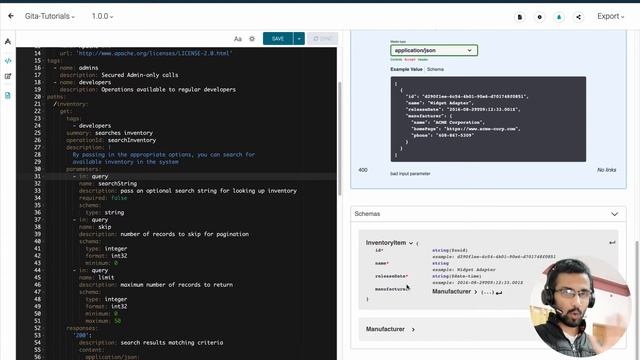Click 'search results matching criteria' on line 54

pyautogui.click(x=172, y=343)
